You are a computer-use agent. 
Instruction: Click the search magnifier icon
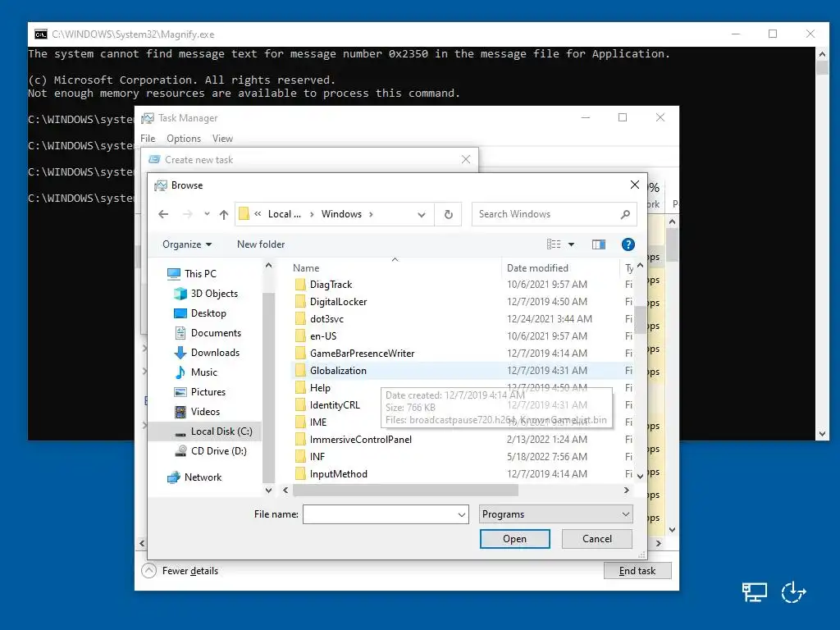point(625,214)
